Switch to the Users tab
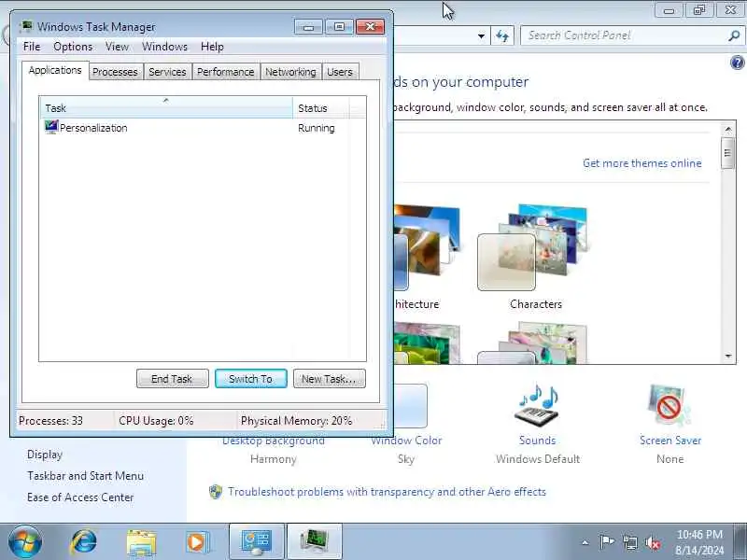Screen dimensions: 747x560 (x=340, y=72)
